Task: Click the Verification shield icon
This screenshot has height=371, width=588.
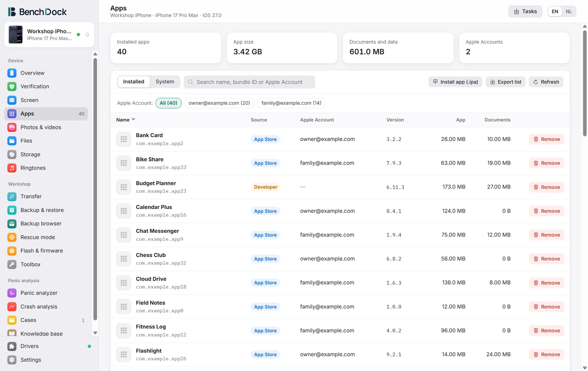Action: click(x=12, y=86)
